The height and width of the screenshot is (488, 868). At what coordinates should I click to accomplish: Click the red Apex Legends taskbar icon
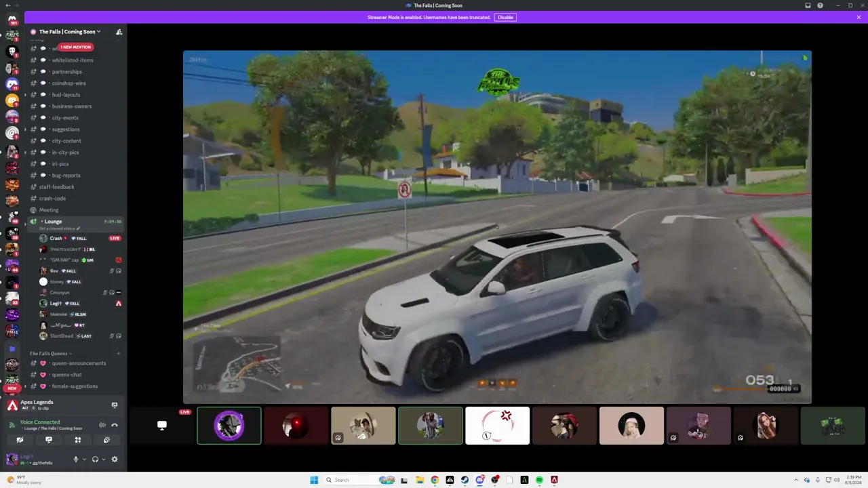[554, 480]
